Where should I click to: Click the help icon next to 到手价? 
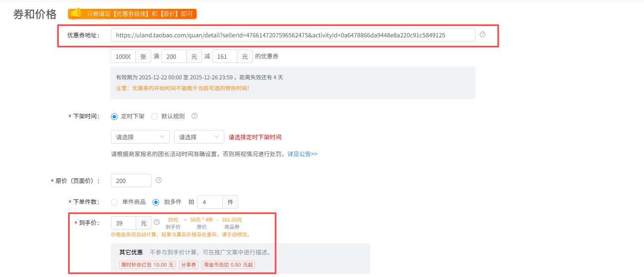pos(157,222)
